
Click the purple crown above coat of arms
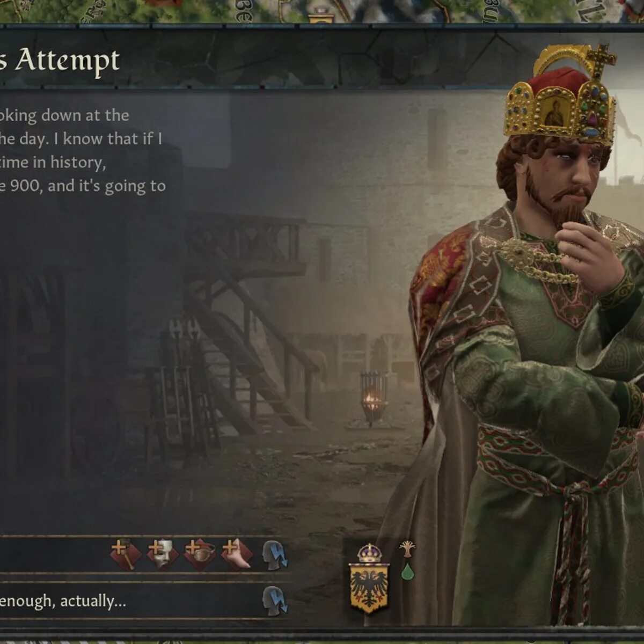pos(369,553)
